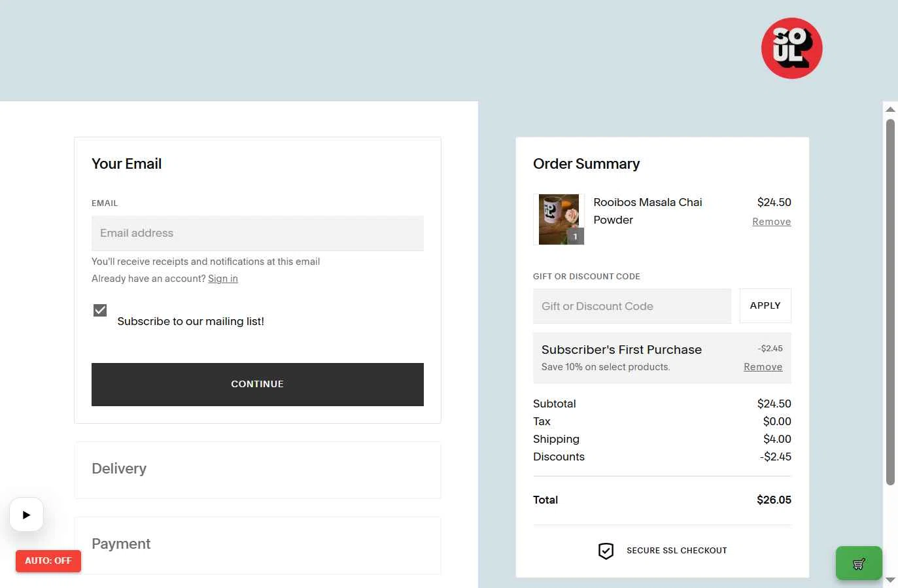Click the scrollbar down arrow

(890, 580)
